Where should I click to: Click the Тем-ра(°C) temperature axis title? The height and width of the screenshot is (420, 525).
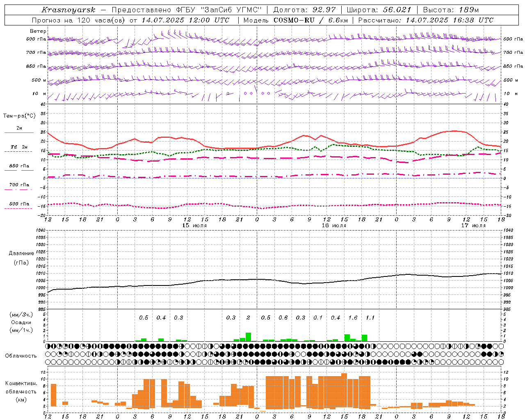(19, 116)
